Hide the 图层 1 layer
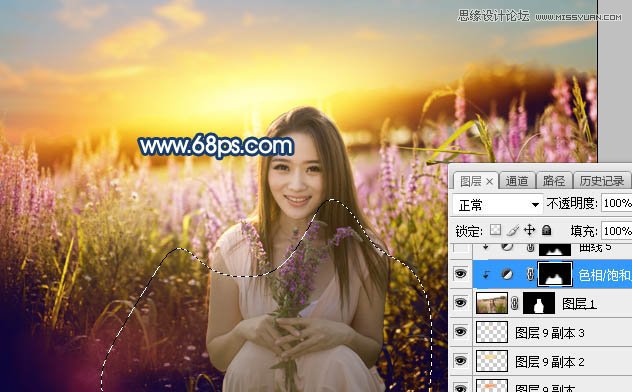The image size is (632, 392). pyautogui.click(x=460, y=303)
